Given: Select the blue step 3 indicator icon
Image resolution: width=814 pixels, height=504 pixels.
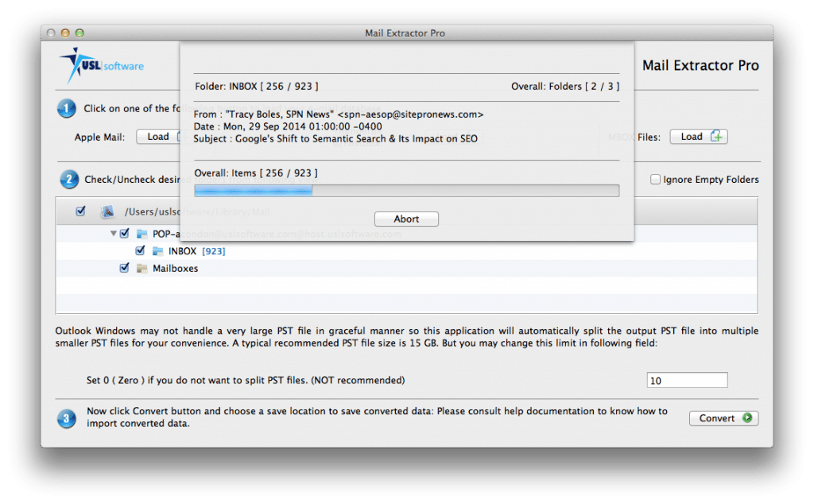Looking at the screenshot, I should point(67,417).
